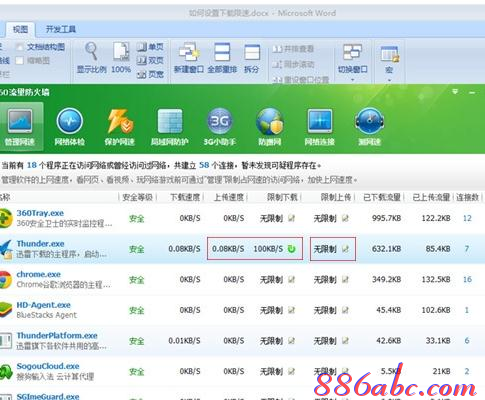Edit download limit for 360Tray.exe
Viewport: 485px width, 400px height.
[292, 218]
